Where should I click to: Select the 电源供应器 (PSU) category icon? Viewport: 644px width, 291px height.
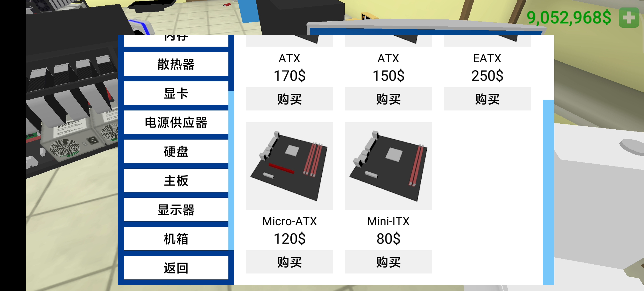175,122
